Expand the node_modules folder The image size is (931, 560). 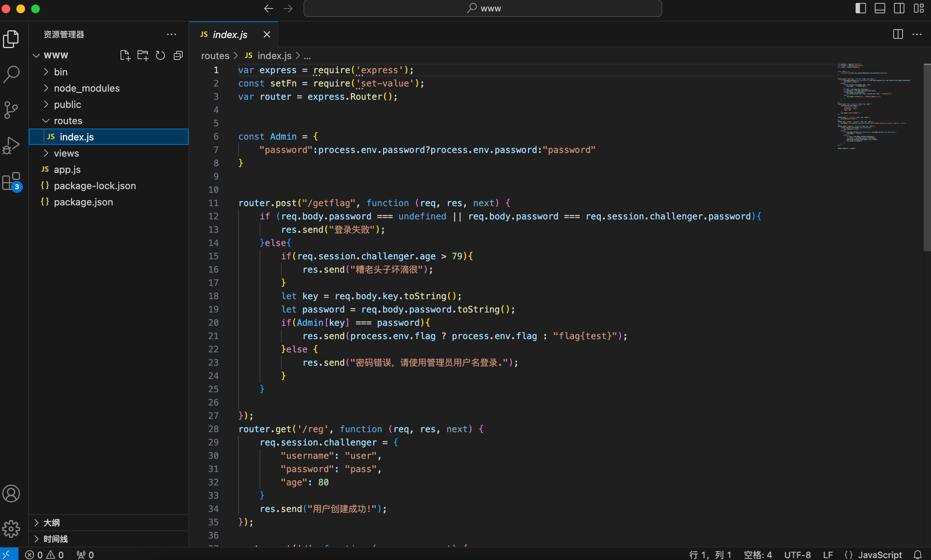pyautogui.click(x=87, y=88)
